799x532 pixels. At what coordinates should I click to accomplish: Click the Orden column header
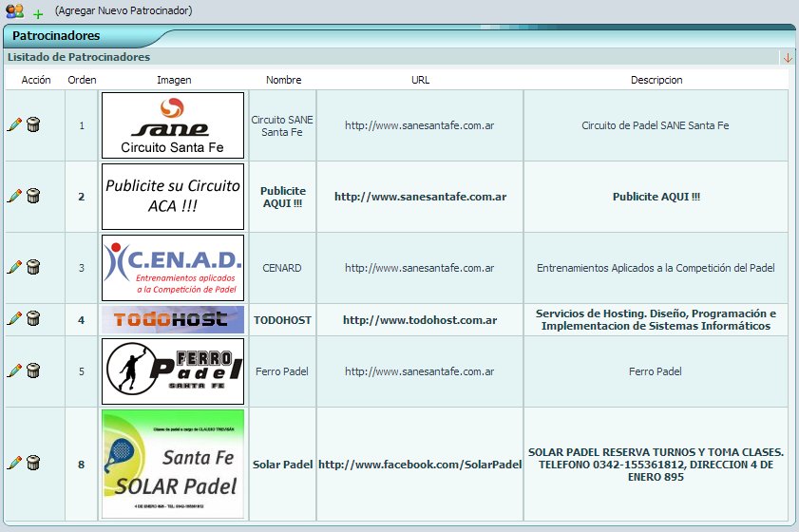pyautogui.click(x=82, y=80)
